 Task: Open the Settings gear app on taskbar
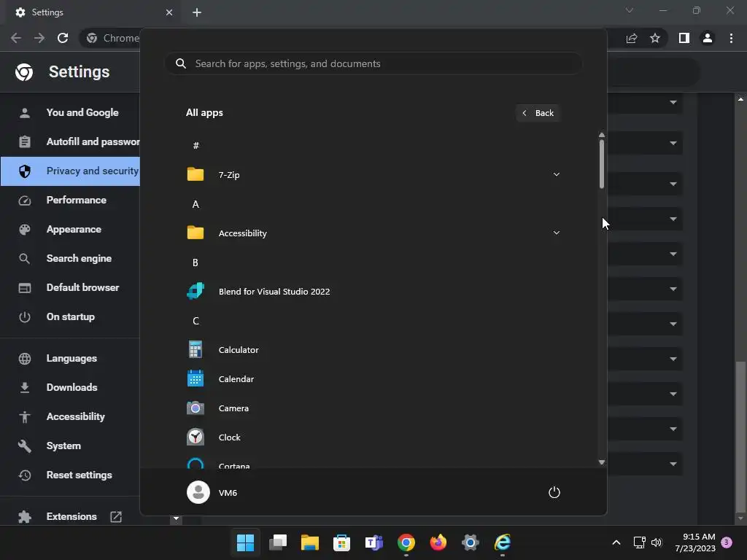[x=471, y=542]
